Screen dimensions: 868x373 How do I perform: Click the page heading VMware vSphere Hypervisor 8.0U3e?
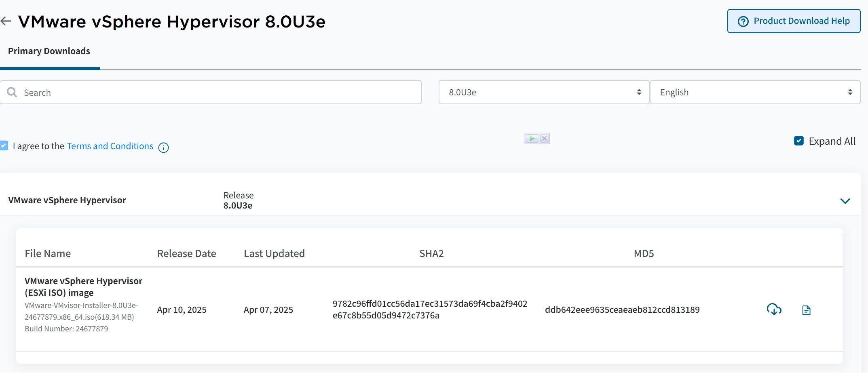pos(172,21)
